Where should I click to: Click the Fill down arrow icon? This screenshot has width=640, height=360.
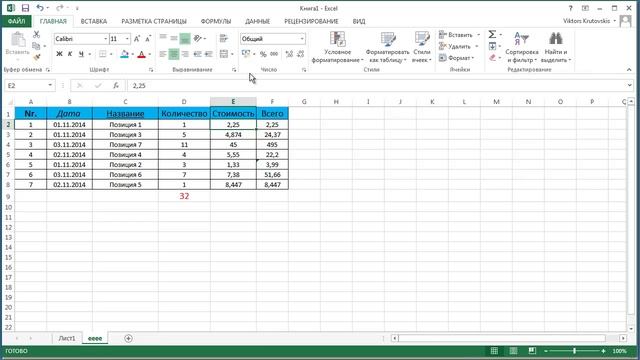tap(492, 46)
